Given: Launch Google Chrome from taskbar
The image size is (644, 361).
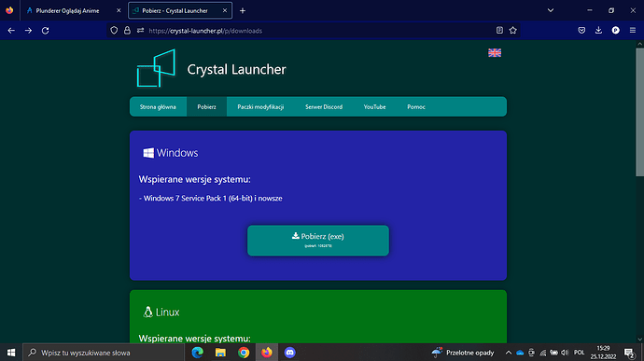Looking at the screenshot, I should tap(244, 353).
